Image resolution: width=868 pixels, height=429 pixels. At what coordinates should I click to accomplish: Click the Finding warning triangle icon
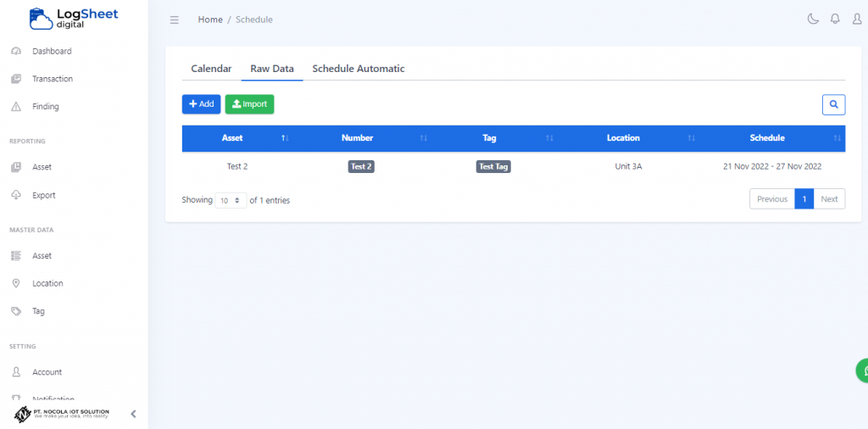coord(16,107)
